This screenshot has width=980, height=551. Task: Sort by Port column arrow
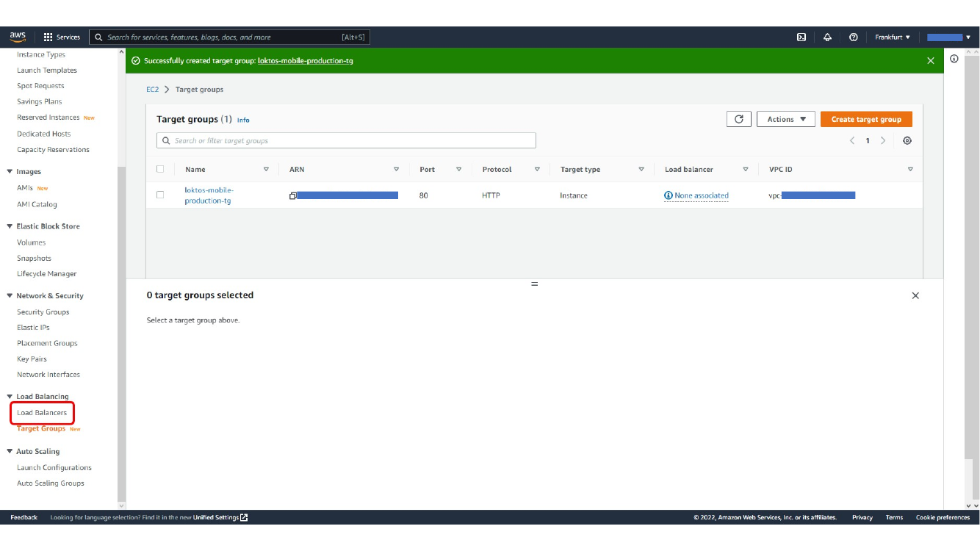tap(458, 170)
